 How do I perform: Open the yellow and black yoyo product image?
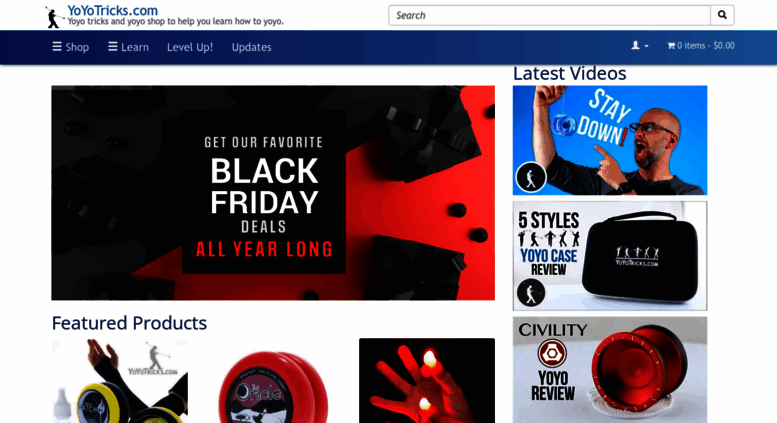coord(119,380)
